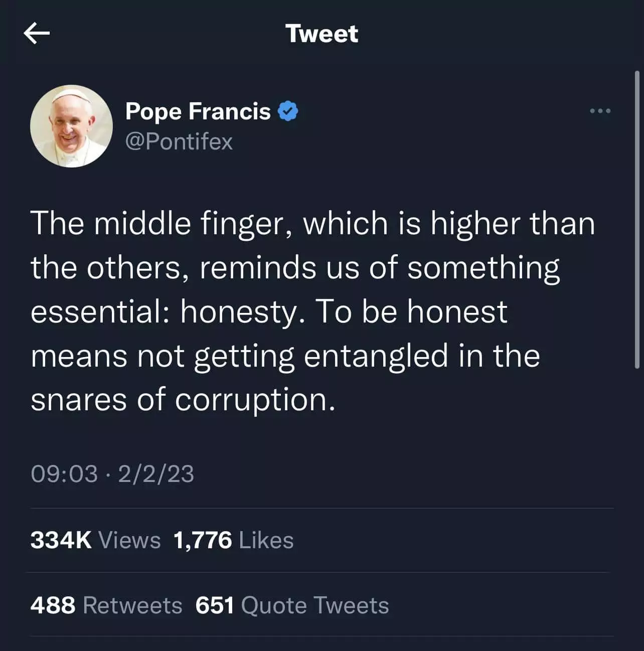Visit the @Pontifex handle
Viewport: 644px width, 651px height.
pyautogui.click(x=179, y=141)
